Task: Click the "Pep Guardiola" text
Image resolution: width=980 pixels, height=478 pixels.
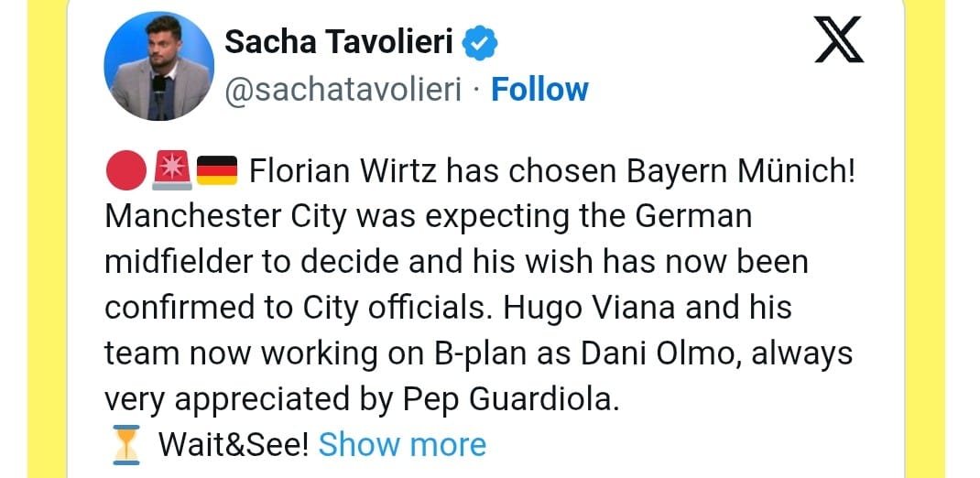Action: [x=511, y=400]
